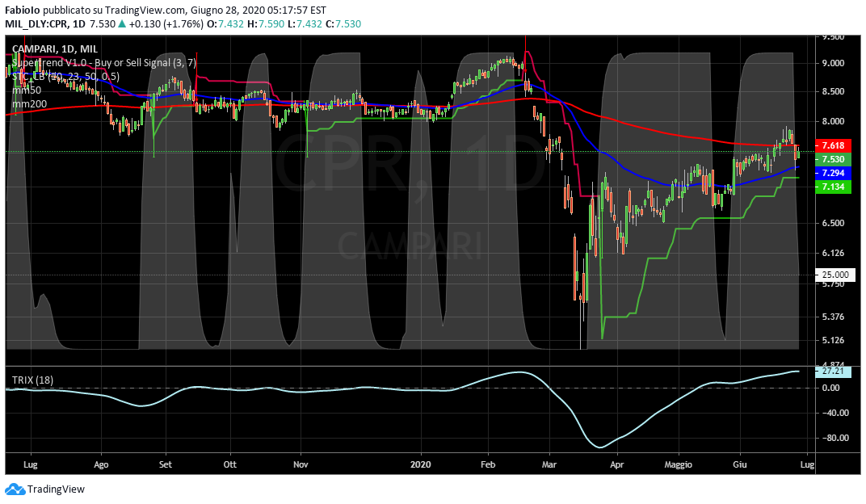
Task: Click the Feb month label
Action: [488, 464]
